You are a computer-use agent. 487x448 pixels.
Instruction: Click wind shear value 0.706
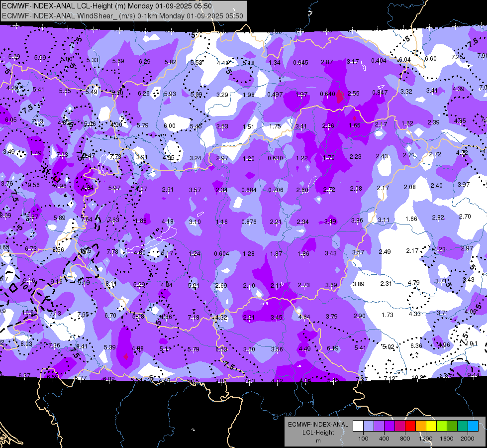(276, 190)
